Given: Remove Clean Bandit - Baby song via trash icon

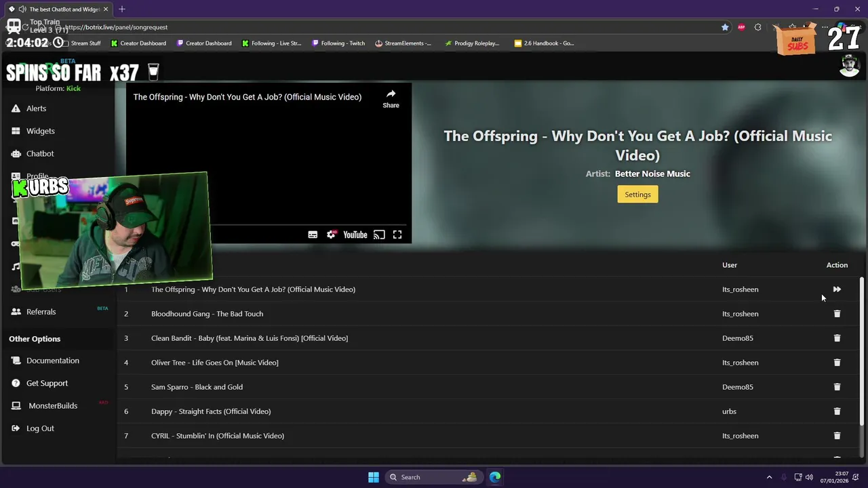Looking at the screenshot, I should [x=837, y=338].
